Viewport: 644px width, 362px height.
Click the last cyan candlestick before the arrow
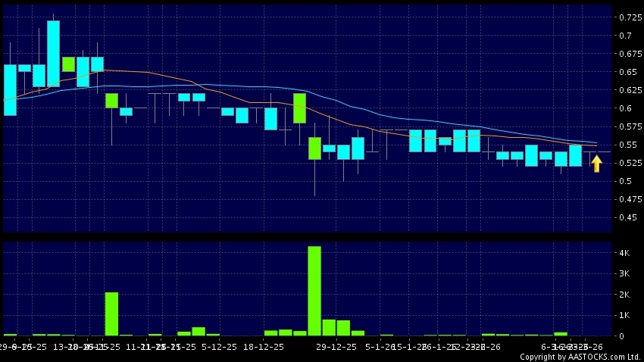[x=576, y=155]
